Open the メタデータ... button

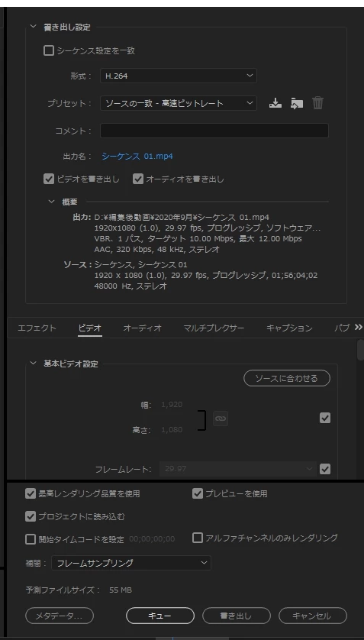(60, 616)
